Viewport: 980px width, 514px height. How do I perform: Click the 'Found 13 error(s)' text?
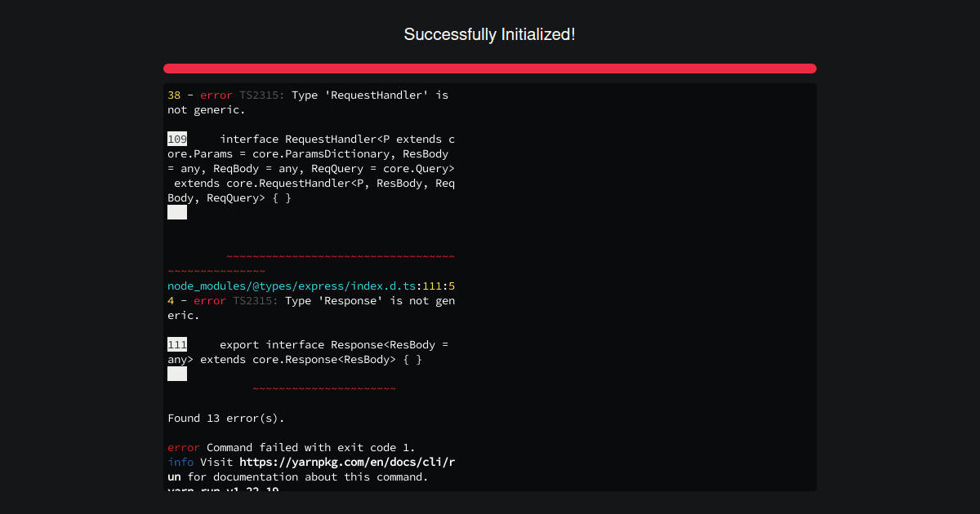pos(225,418)
